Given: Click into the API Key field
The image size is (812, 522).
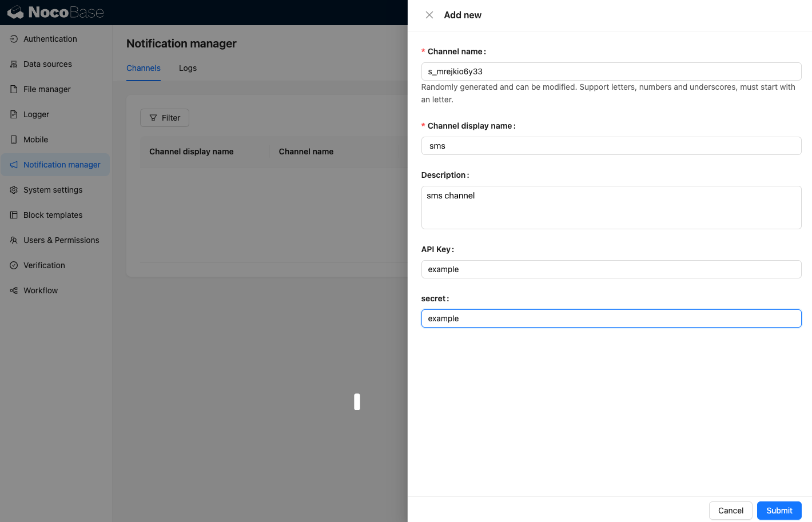Looking at the screenshot, I should tap(611, 269).
